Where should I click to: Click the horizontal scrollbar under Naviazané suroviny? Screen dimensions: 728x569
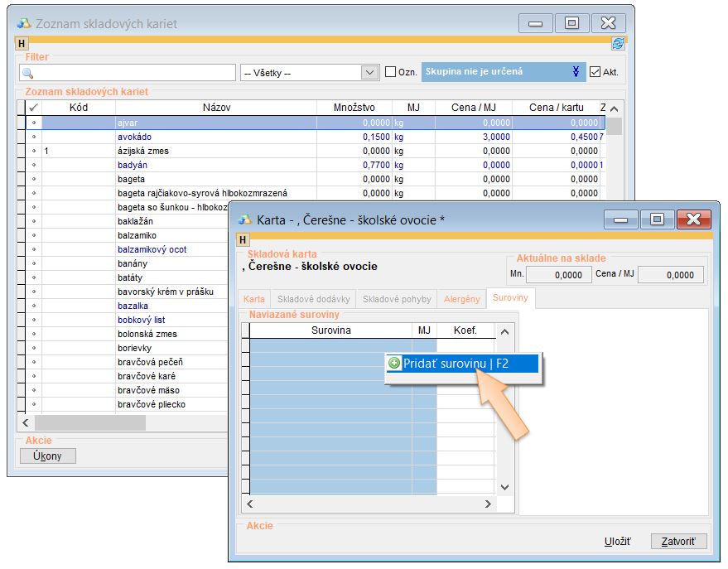(x=369, y=504)
